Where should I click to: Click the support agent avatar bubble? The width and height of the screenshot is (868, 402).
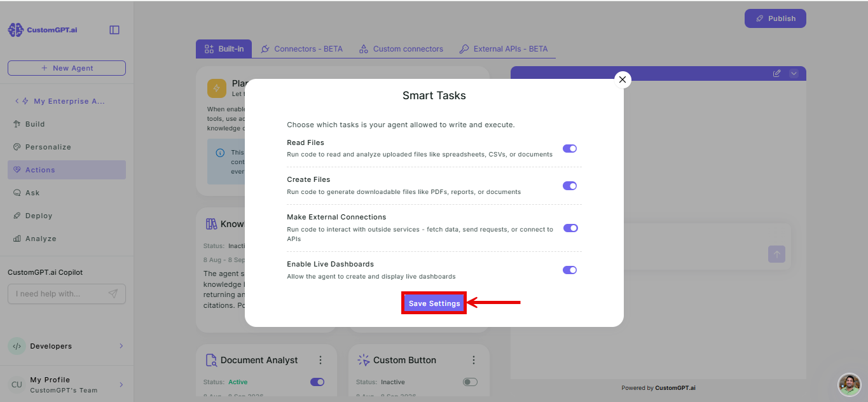pyautogui.click(x=850, y=384)
